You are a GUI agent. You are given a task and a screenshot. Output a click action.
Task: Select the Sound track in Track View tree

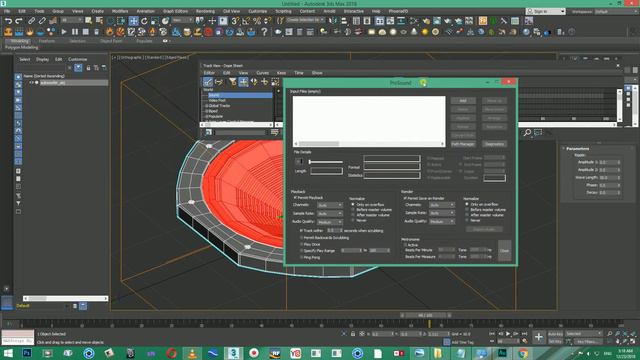click(x=240, y=95)
